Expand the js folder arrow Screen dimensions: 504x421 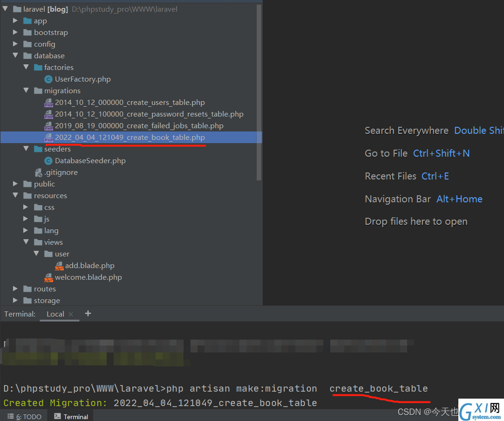coord(26,219)
